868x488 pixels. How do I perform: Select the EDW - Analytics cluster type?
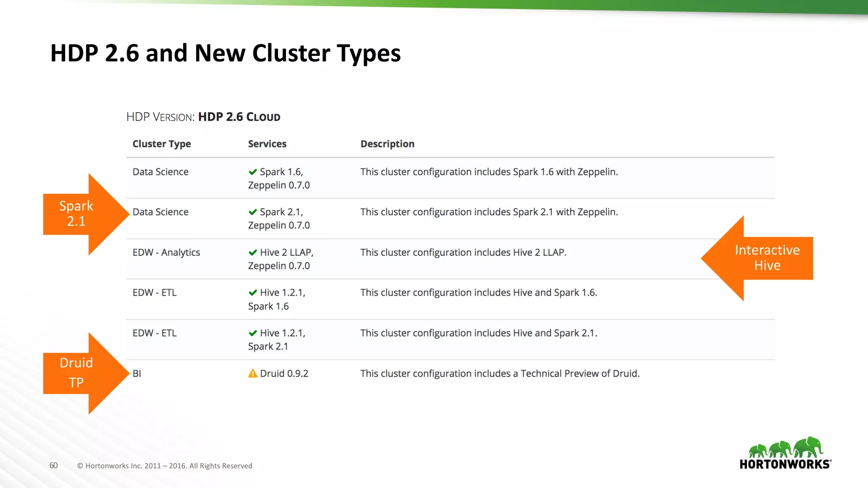click(166, 252)
